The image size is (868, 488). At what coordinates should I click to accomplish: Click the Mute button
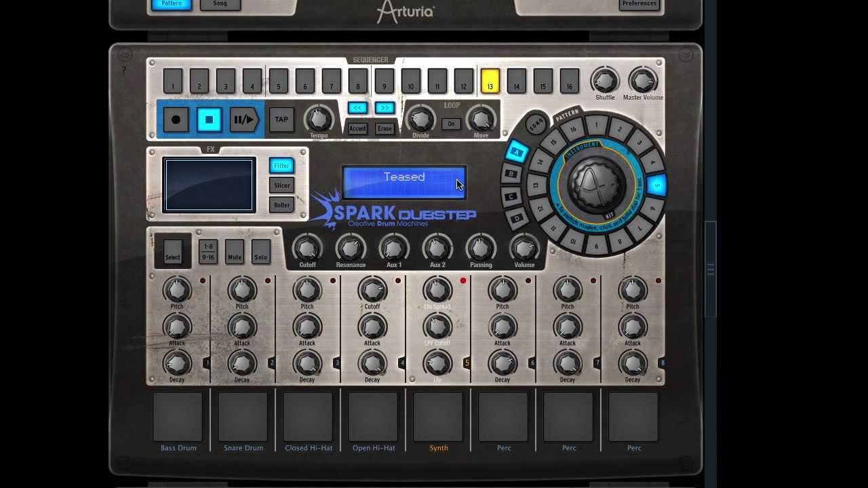(235, 251)
